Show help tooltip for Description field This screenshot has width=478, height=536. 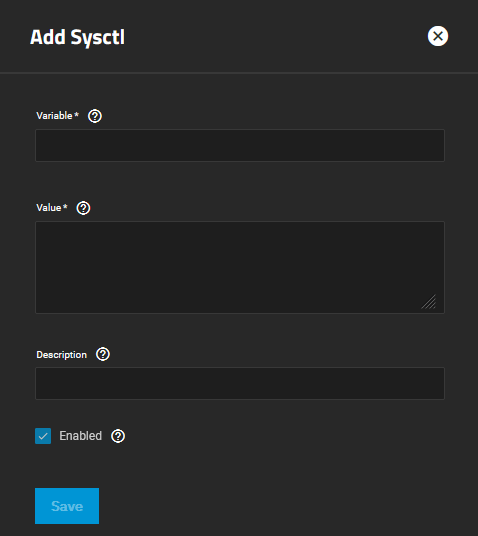point(103,354)
